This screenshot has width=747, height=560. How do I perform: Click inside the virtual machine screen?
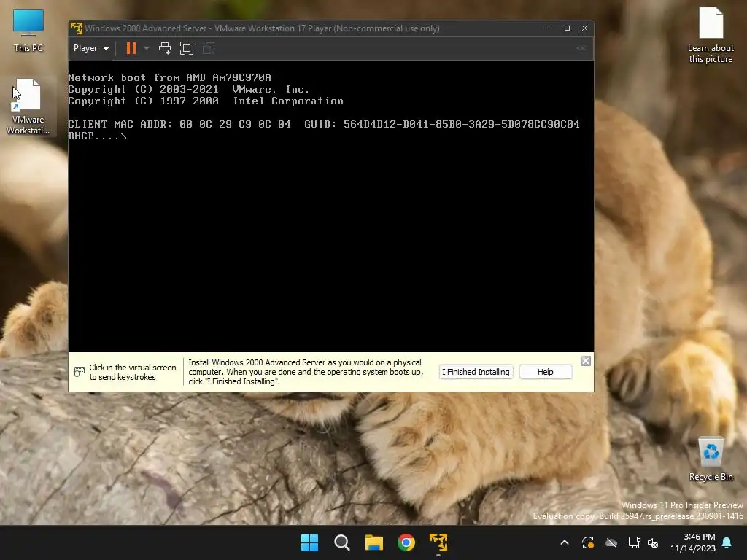tap(331, 206)
